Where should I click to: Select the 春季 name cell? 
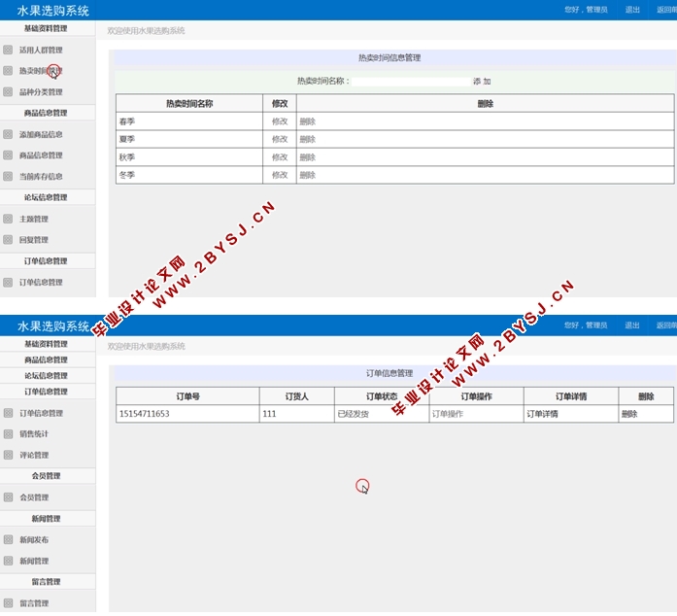point(189,121)
